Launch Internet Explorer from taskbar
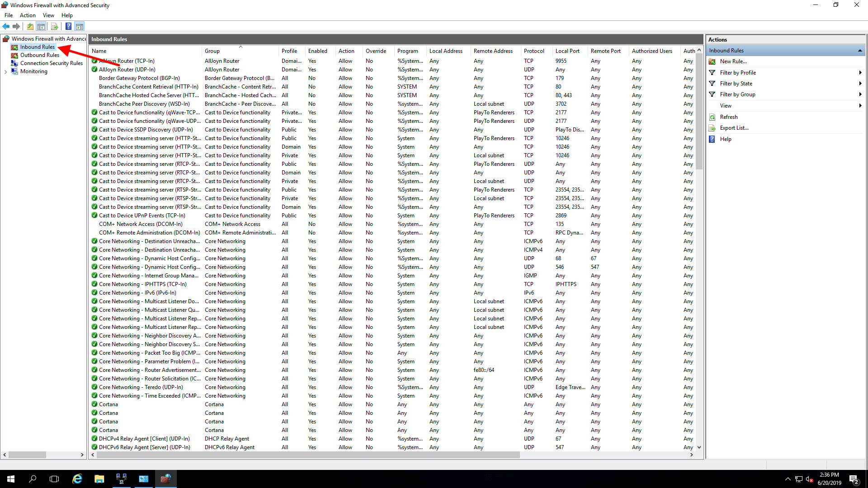 point(77,479)
